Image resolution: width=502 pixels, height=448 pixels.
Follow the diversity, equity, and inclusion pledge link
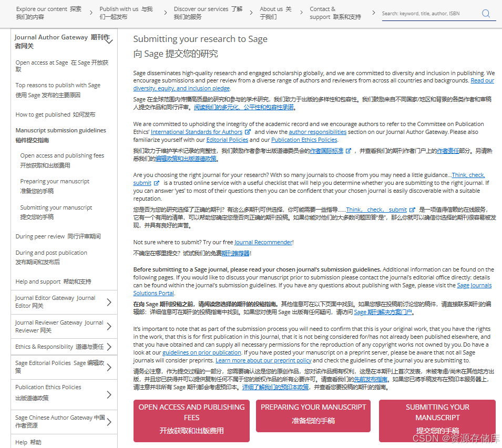[x=181, y=88]
